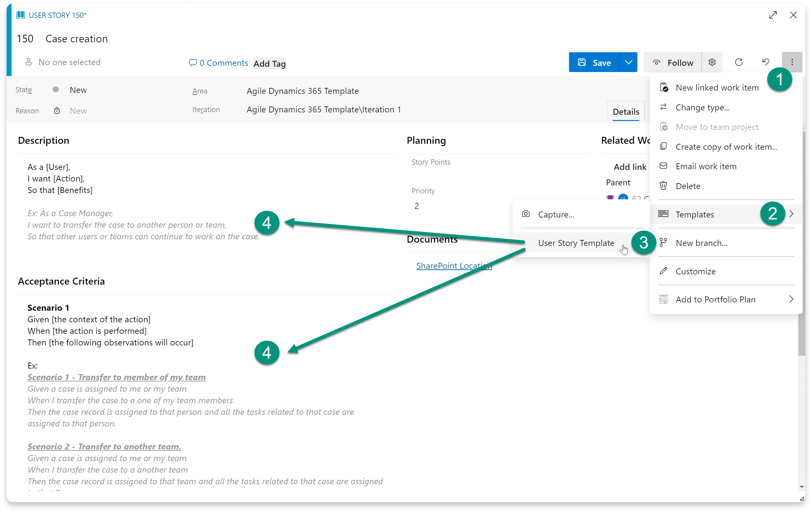The height and width of the screenshot is (512, 812).
Task: Click the Case creation title field
Action: [x=77, y=39]
